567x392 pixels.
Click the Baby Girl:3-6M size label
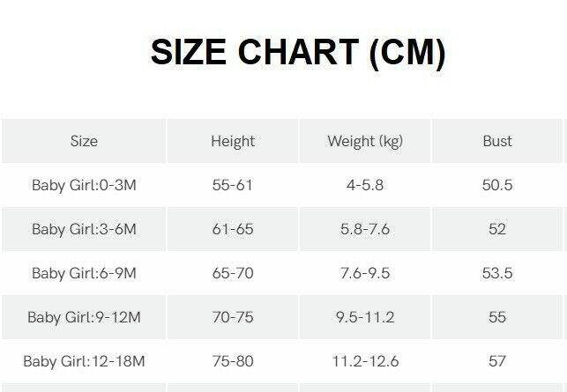coord(84,229)
